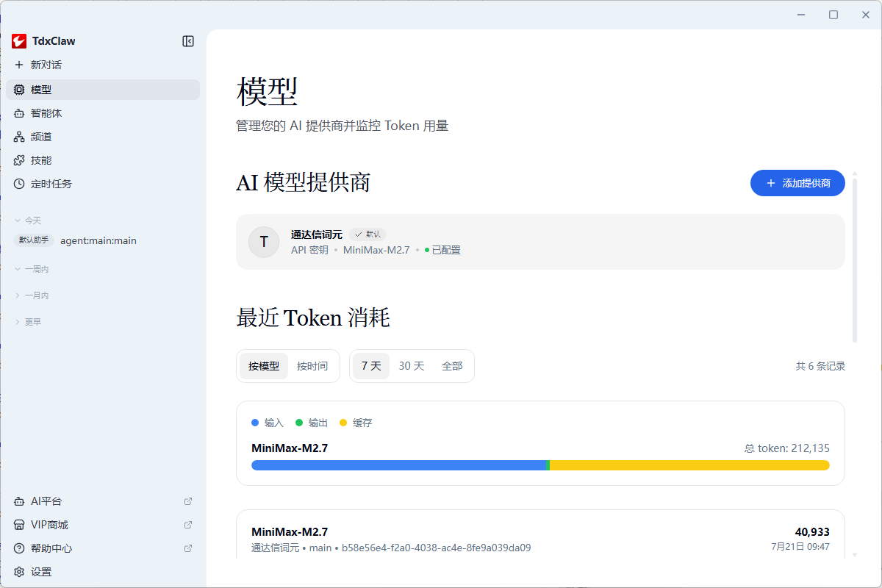This screenshot has height=588, width=882.
Task: Click the puzzle icon next to 技能
Action: (19, 160)
